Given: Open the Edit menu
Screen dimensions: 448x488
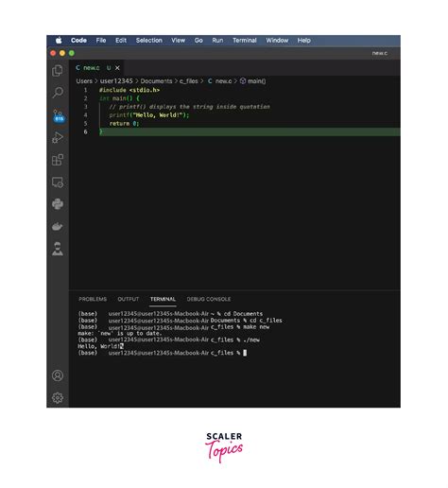Looking at the screenshot, I should pyautogui.click(x=121, y=41).
